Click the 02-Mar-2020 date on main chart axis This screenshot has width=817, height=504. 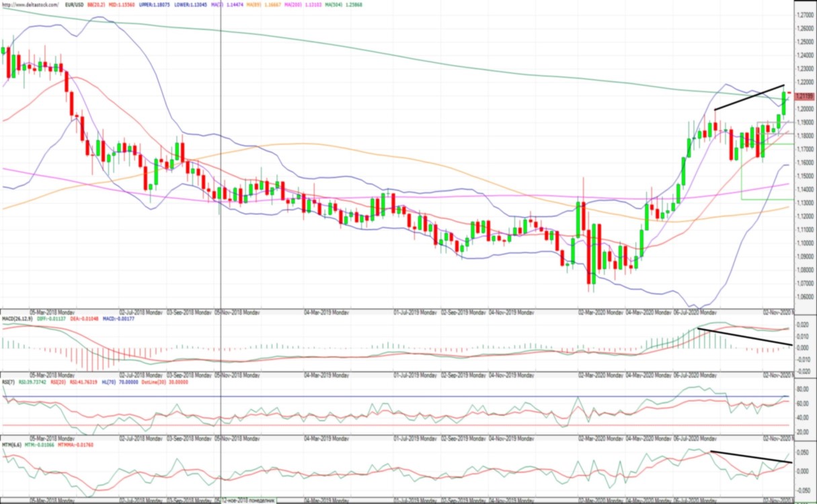coord(600,312)
